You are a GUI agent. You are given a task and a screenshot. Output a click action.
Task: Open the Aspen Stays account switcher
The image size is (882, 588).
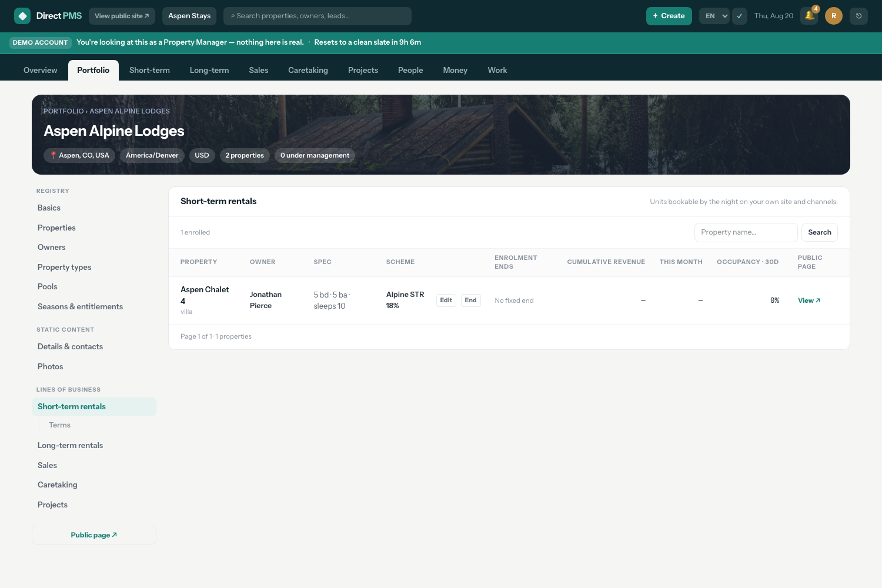(189, 16)
